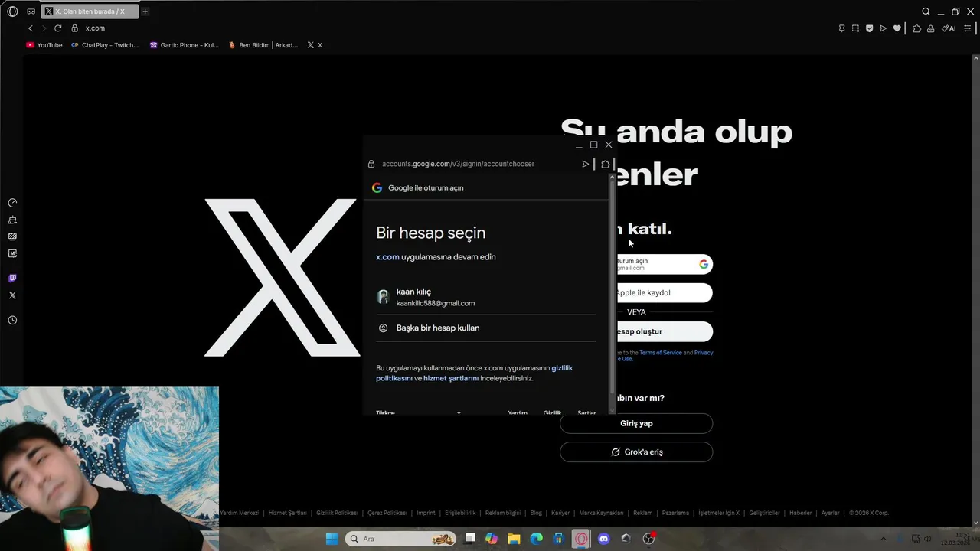Open File Explorer from the taskbar

pos(514,539)
